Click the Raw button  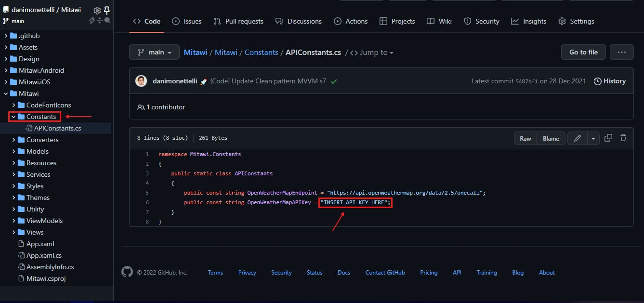point(526,138)
